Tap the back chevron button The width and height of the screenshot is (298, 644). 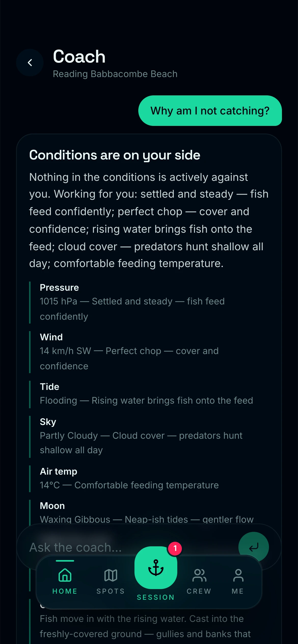(x=30, y=63)
